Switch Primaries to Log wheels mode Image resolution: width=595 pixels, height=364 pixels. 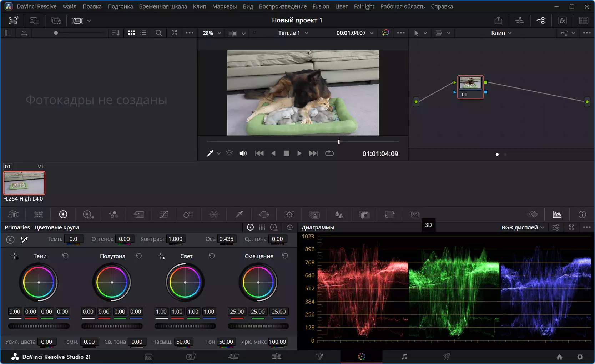point(274,227)
